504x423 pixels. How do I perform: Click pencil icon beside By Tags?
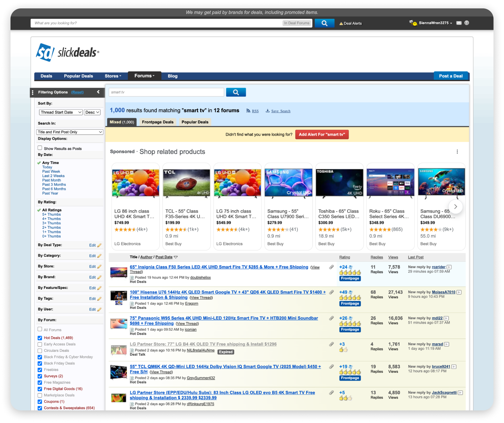[x=99, y=299]
